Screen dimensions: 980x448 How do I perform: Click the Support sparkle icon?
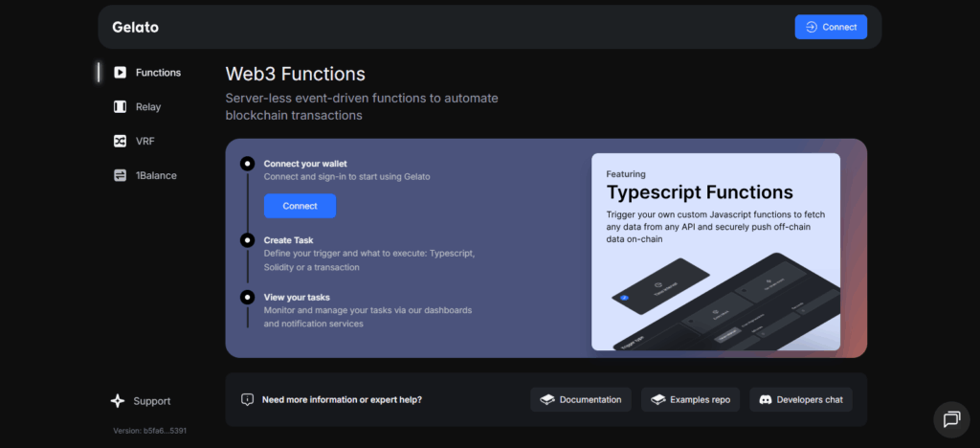pyautogui.click(x=118, y=401)
